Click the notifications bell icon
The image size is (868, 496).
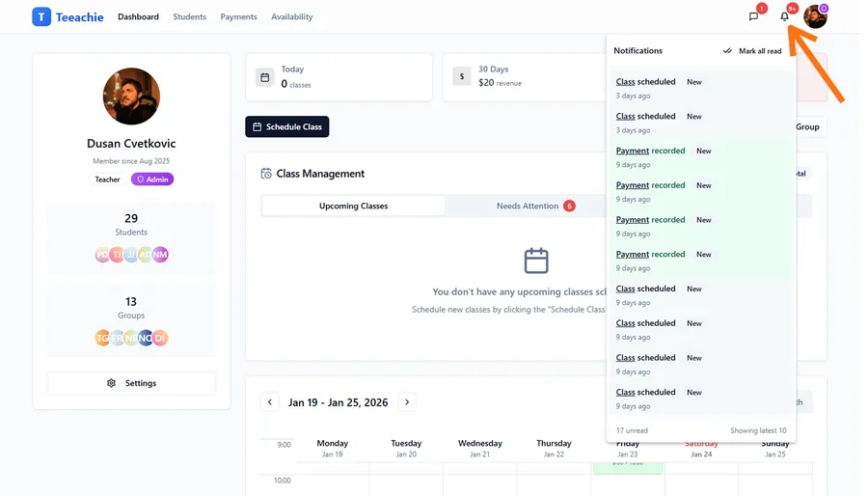coord(785,16)
